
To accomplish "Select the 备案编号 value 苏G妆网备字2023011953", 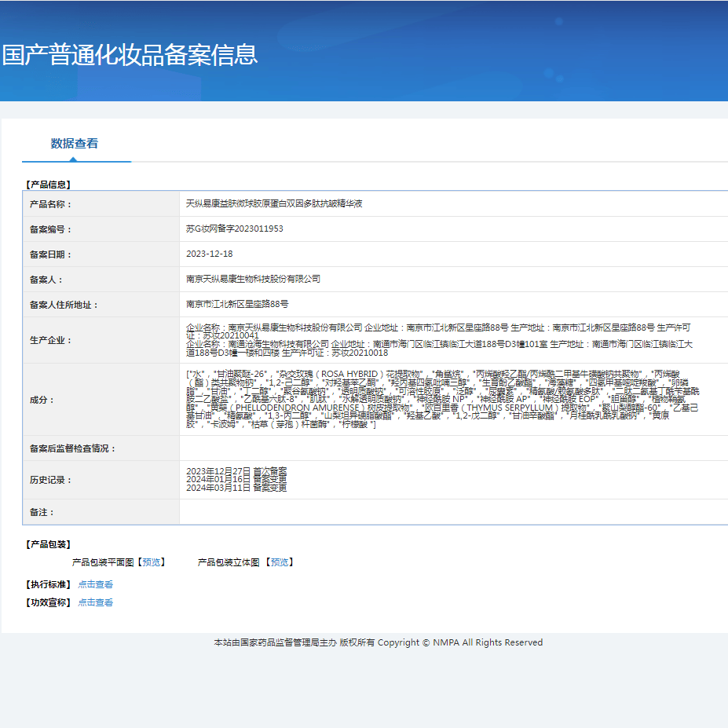I will click(x=234, y=229).
